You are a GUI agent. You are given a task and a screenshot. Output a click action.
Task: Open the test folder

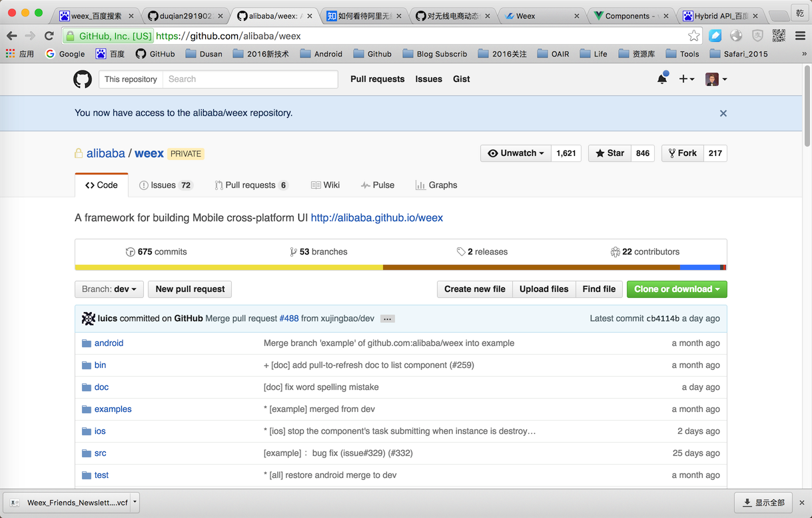pyautogui.click(x=101, y=475)
